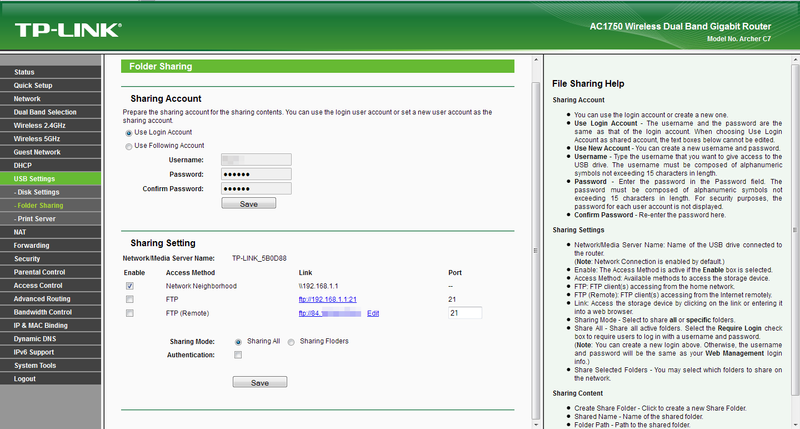Go to Network settings

[x=51, y=98]
